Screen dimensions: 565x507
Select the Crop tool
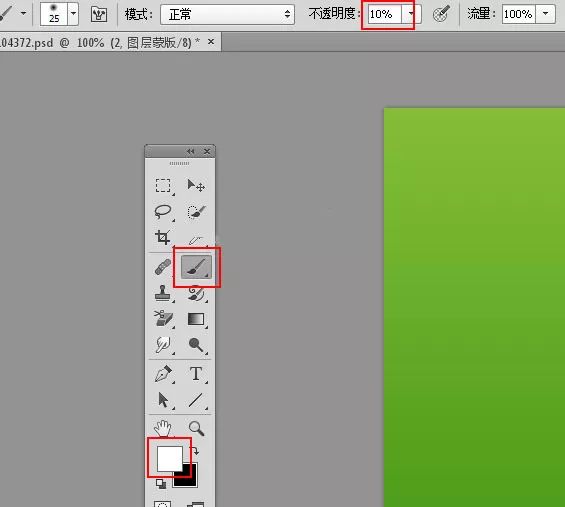(x=163, y=237)
